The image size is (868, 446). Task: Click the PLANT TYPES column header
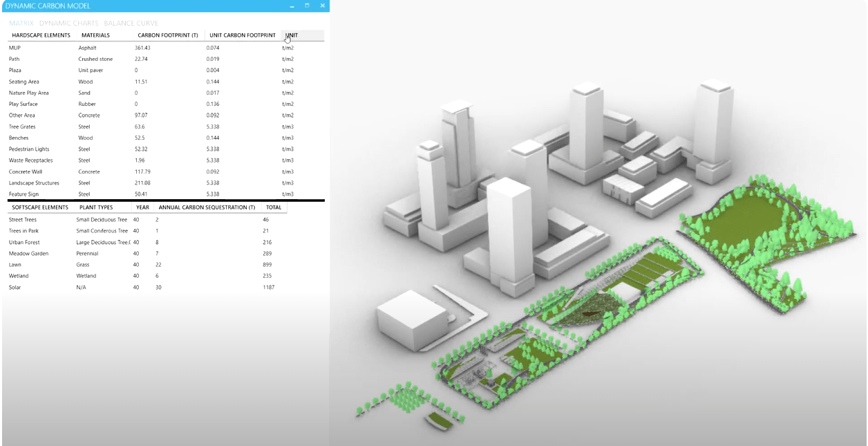pos(96,207)
